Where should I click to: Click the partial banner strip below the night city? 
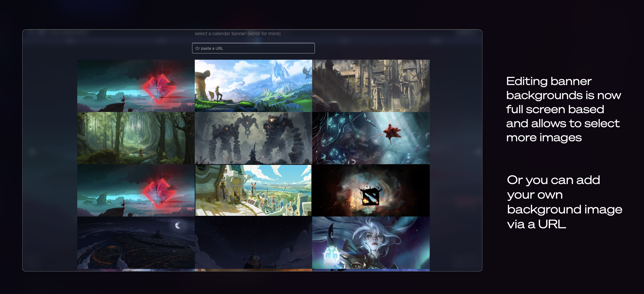[136, 270]
